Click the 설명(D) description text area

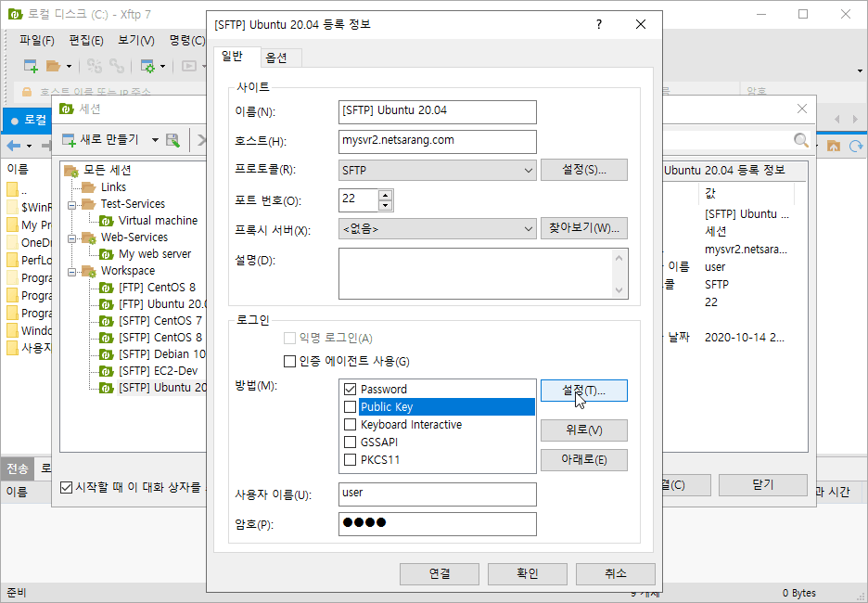483,274
